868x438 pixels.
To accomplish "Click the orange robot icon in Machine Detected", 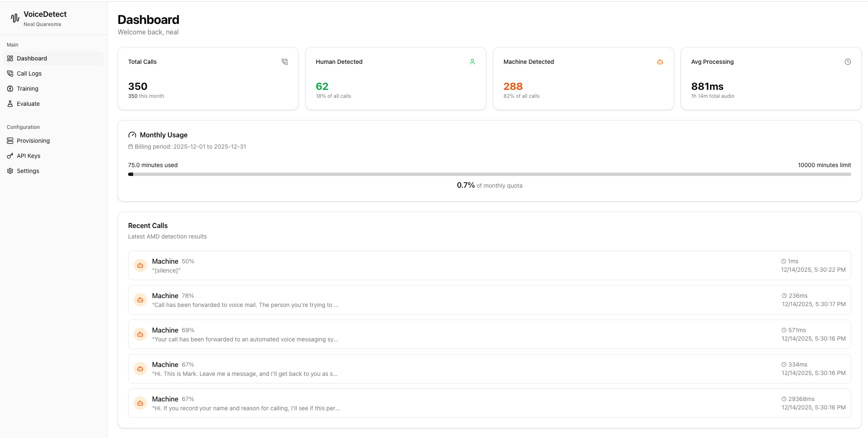I will click(660, 62).
